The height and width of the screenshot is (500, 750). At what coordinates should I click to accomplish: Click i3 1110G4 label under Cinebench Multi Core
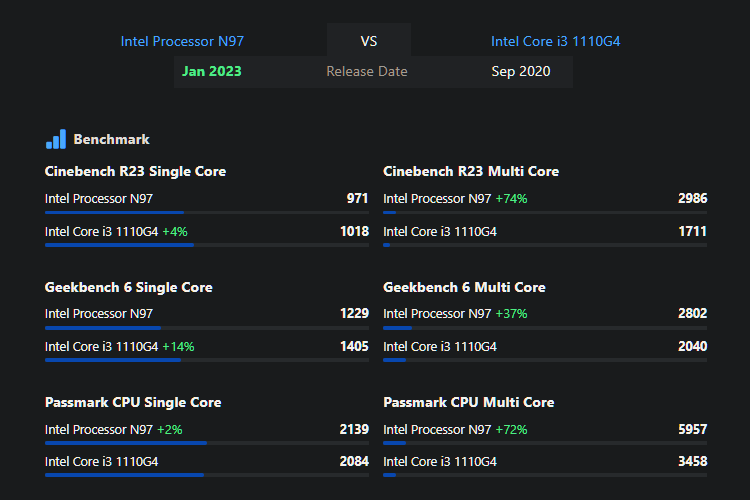(440, 232)
